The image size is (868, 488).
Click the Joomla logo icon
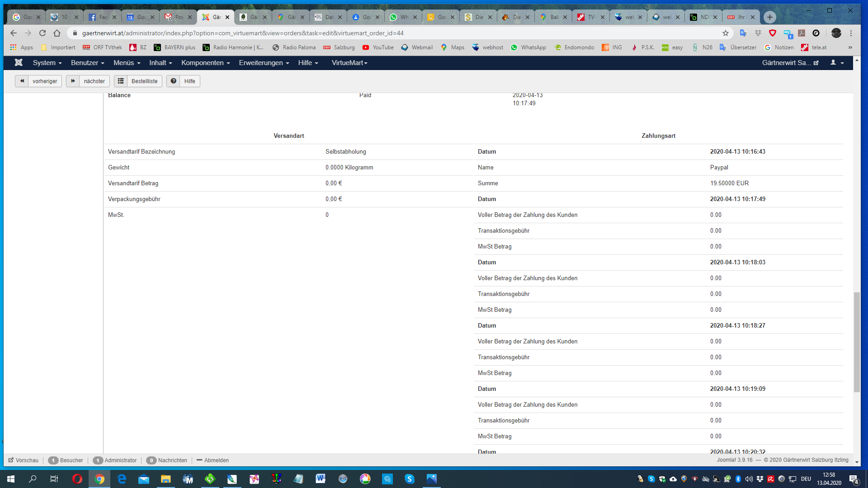pyautogui.click(x=19, y=63)
